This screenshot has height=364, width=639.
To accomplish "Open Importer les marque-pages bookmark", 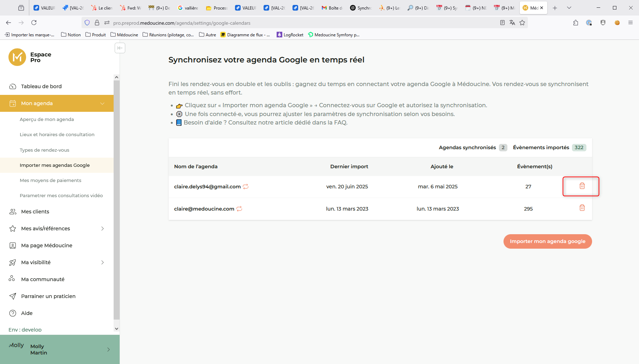I will coord(29,35).
